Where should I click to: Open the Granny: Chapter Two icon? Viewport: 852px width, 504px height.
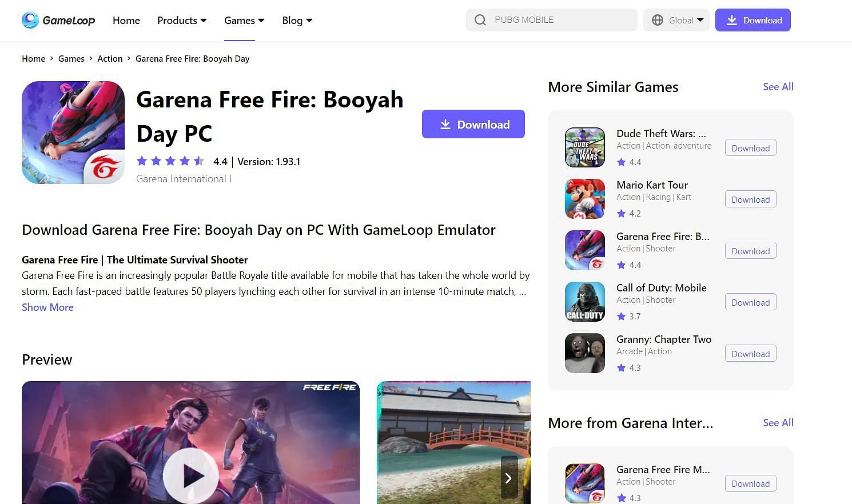tap(585, 353)
